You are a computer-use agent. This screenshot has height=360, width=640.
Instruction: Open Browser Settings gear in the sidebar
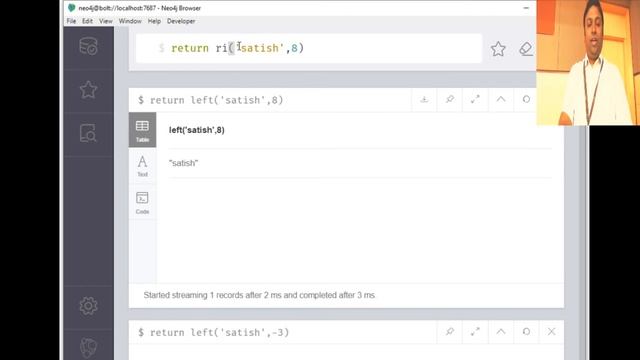88,306
